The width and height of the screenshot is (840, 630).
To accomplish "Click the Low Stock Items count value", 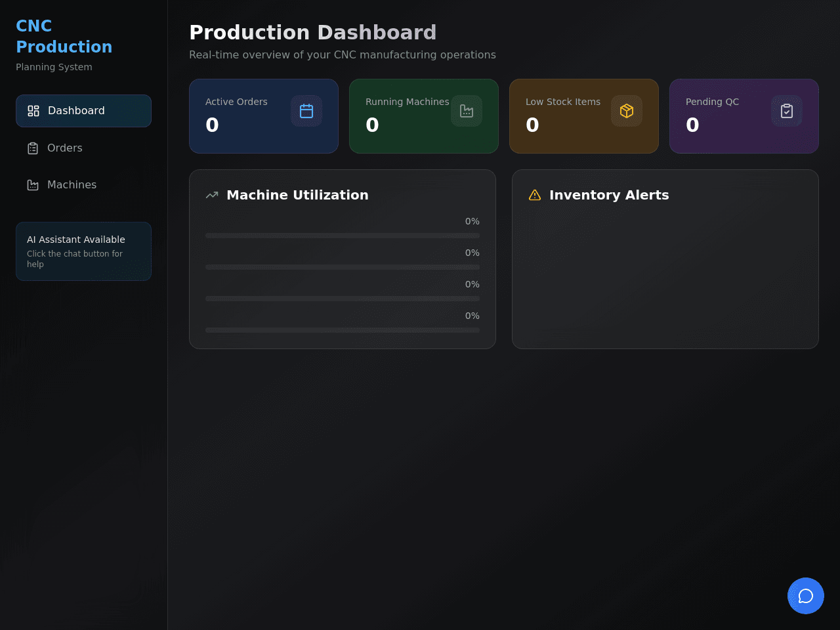I will tap(532, 125).
